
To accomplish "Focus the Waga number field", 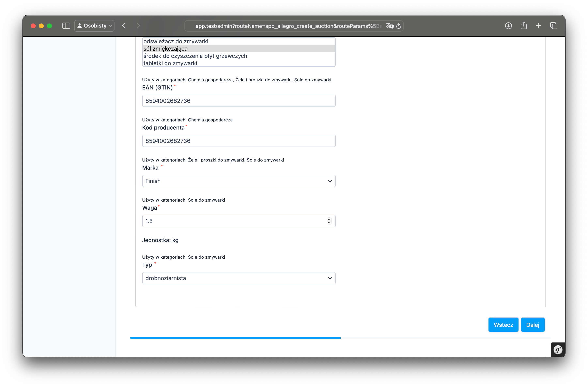I will [x=239, y=221].
